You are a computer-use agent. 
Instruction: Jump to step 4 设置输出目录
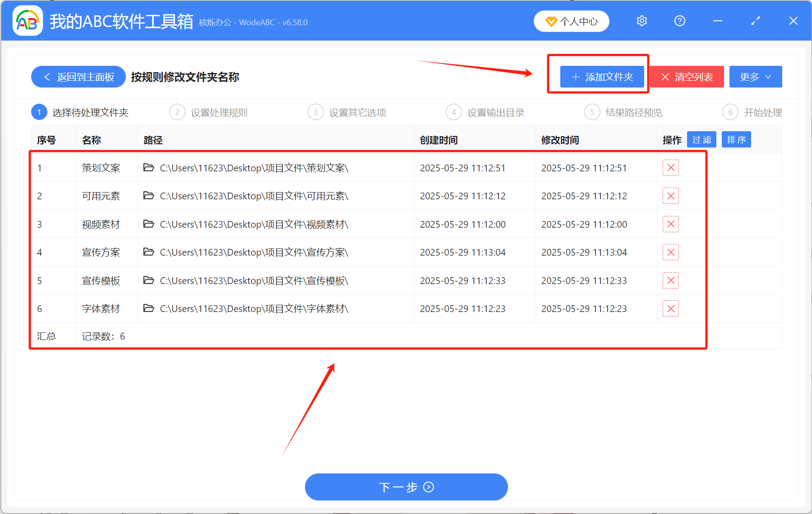click(496, 112)
